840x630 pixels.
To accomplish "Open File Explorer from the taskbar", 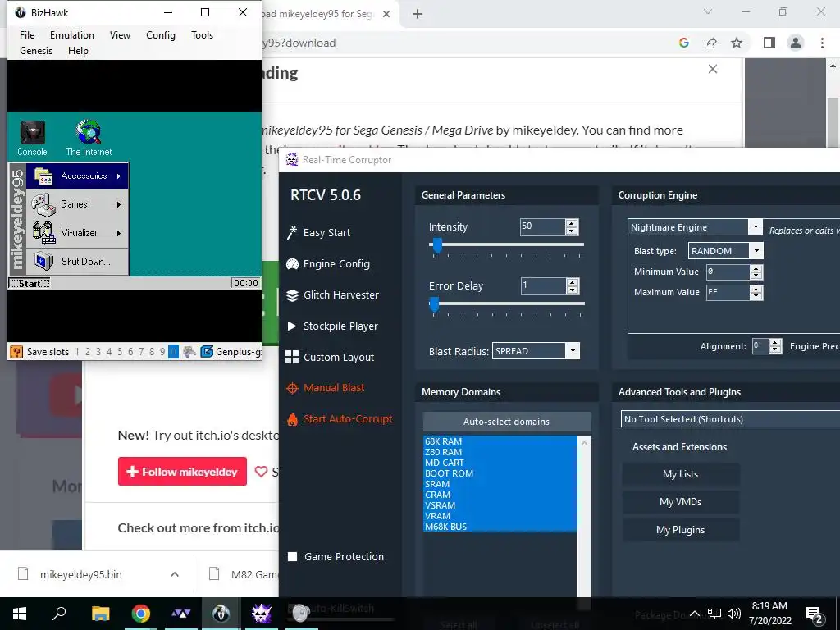I will tap(100, 614).
